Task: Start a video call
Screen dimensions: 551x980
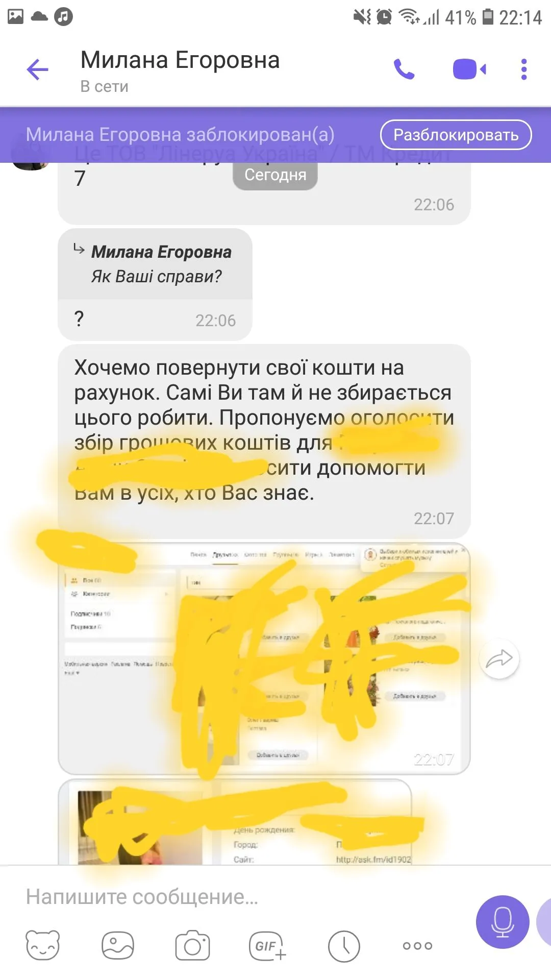Action: (x=469, y=69)
